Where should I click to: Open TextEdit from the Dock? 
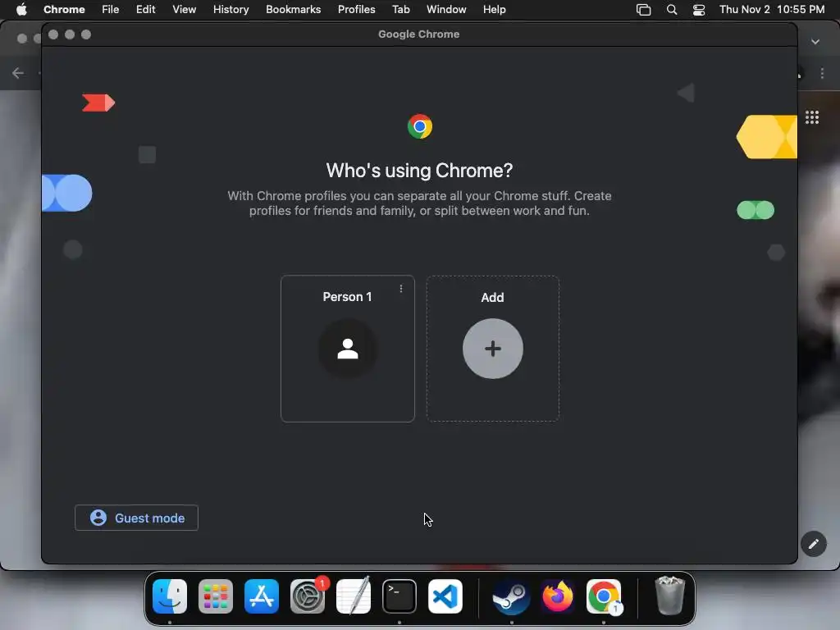pyautogui.click(x=354, y=596)
